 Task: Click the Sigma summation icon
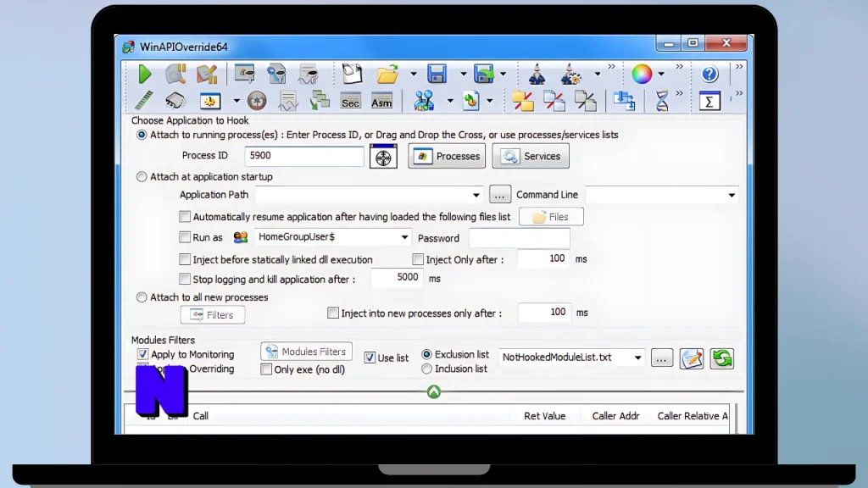(x=709, y=102)
